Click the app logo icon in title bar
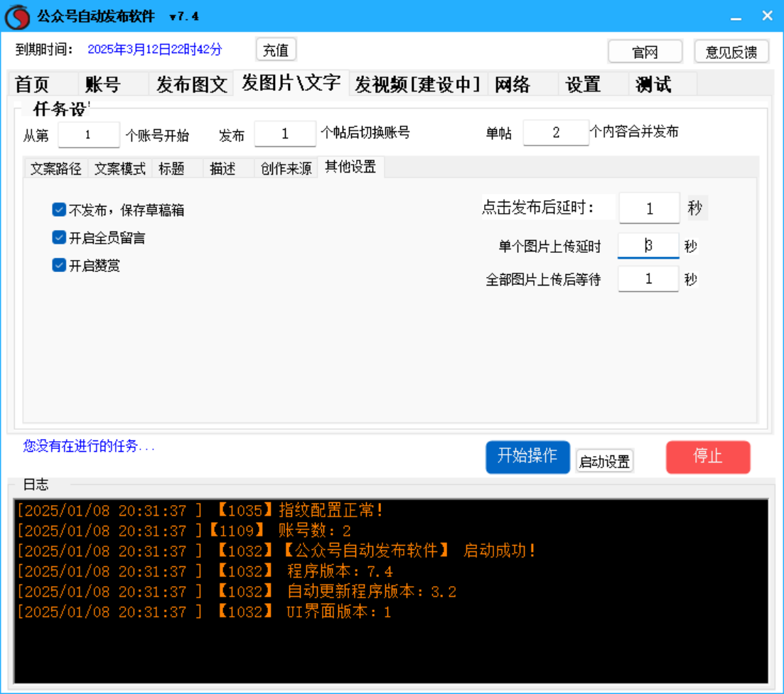 [18, 16]
